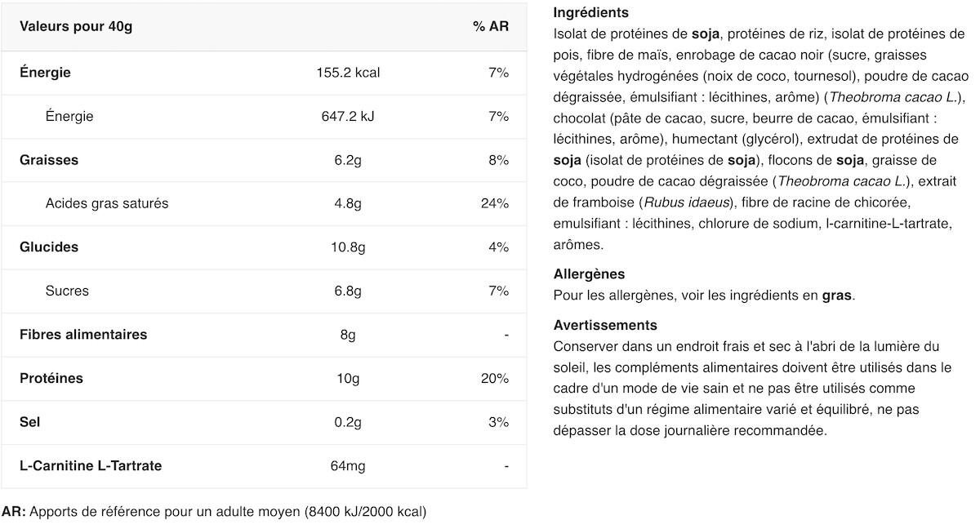This screenshot has height=529, width=980.
Task: Click the 647.2 kJ energy value
Action: 348,116
